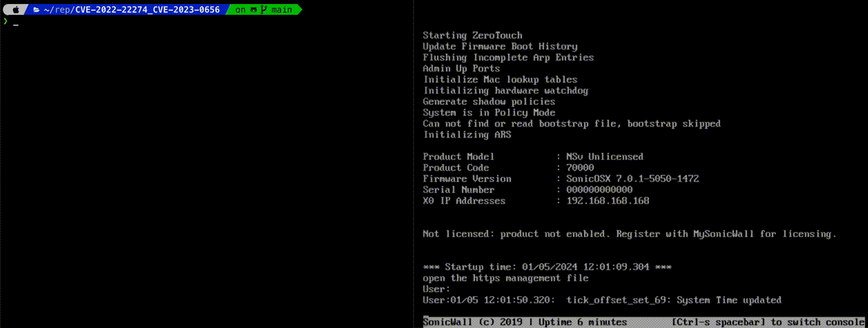The width and height of the screenshot is (868, 328).
Task: Click the 'Initializing ARS' line
Action: [467, 135]
